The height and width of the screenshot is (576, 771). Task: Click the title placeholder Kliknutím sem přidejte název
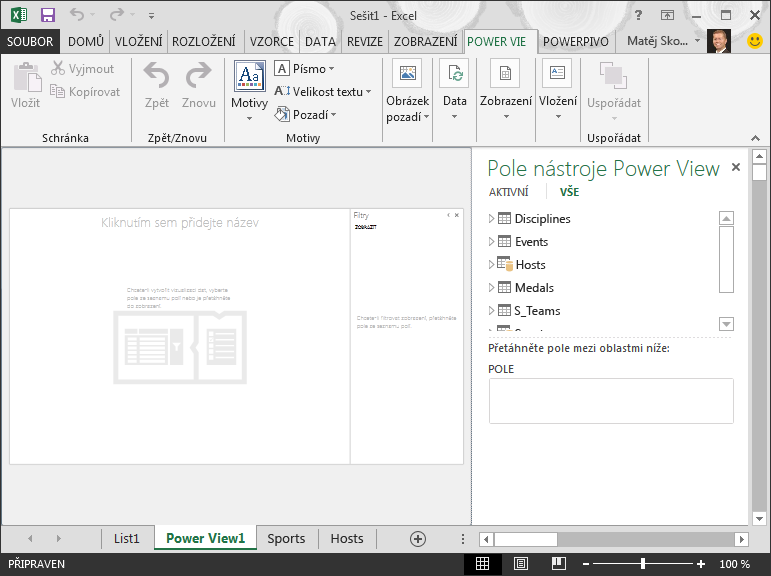point(179,223)
